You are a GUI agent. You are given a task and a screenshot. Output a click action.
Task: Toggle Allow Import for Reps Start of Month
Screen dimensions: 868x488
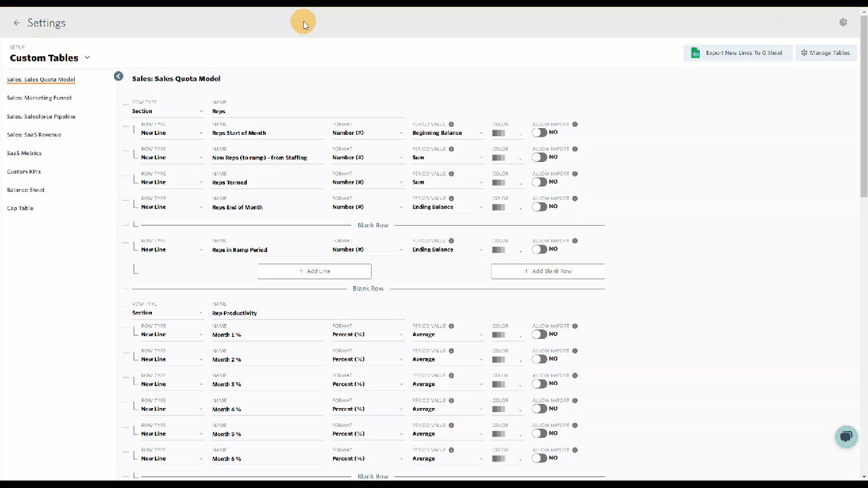pos(540,133)
